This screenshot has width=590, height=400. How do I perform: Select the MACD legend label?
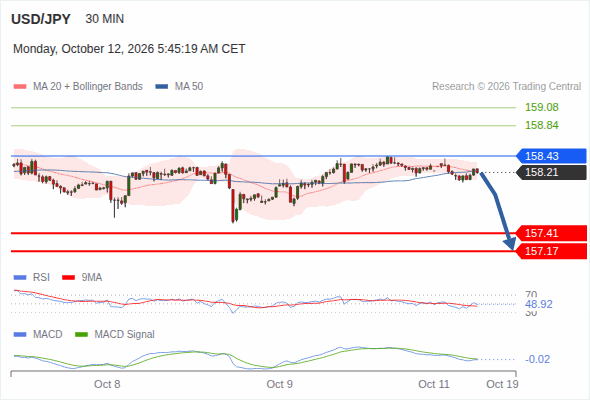pyautogui.click(x=48, y=335)
